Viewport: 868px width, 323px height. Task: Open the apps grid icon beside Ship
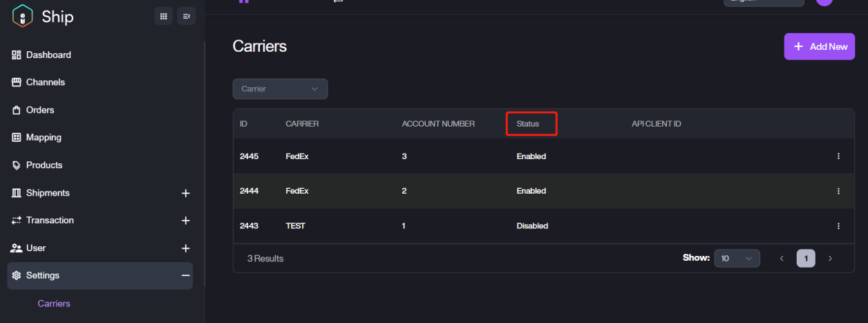coord(163,16)
